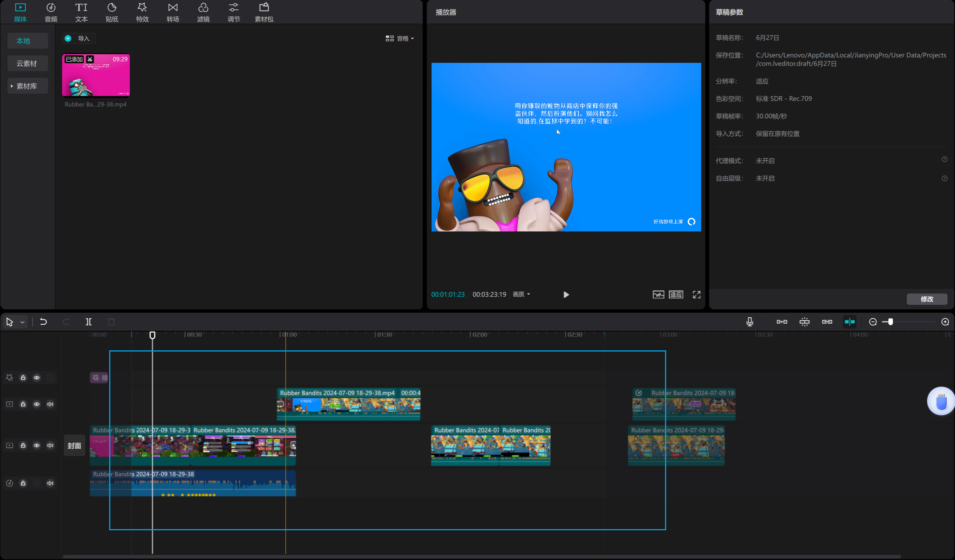Image resolution: width=955 pixels, height=560 pixels.
Task: Select the 媒体 media tab icon
Action: (x=20, y=8)
